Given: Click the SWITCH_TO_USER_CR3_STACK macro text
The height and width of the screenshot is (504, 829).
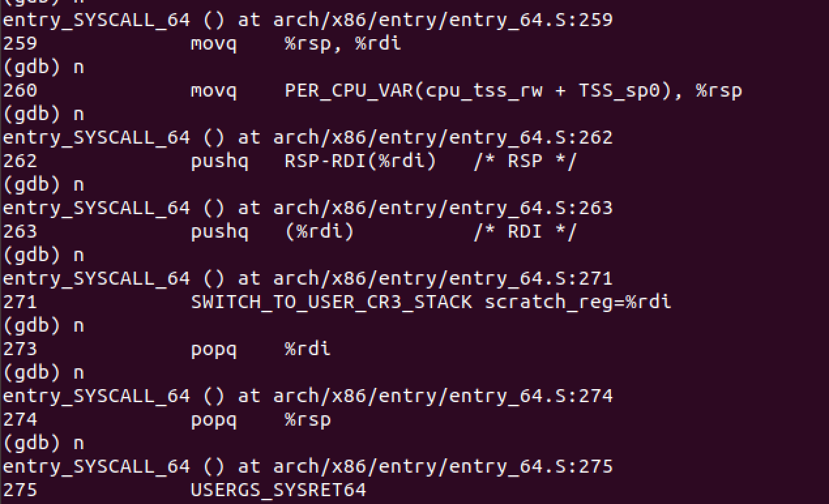Looking at the screenshot, I should pyautogui.click(x=332, y=302).
